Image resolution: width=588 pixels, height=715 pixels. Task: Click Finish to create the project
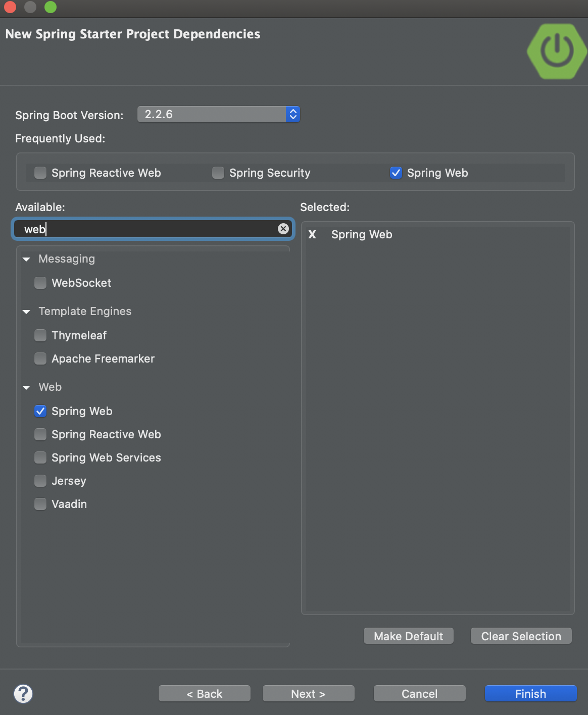click(x=531, y=694)
